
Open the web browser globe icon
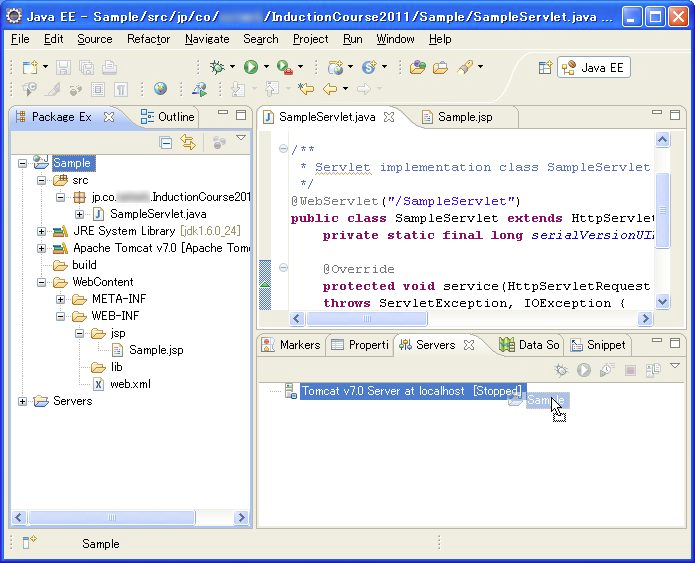[160, 89]
